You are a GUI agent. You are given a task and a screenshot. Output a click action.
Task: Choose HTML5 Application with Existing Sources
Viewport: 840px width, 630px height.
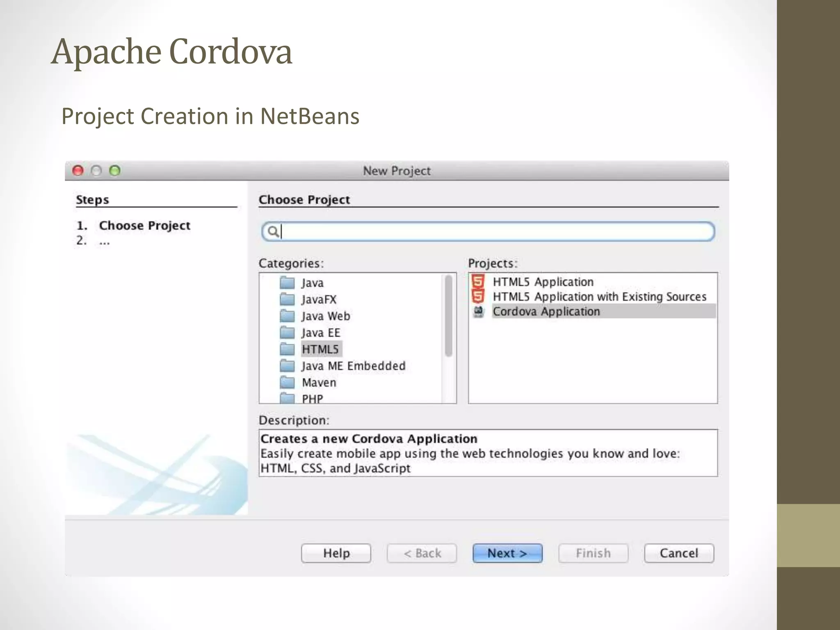tap(600, 297)
